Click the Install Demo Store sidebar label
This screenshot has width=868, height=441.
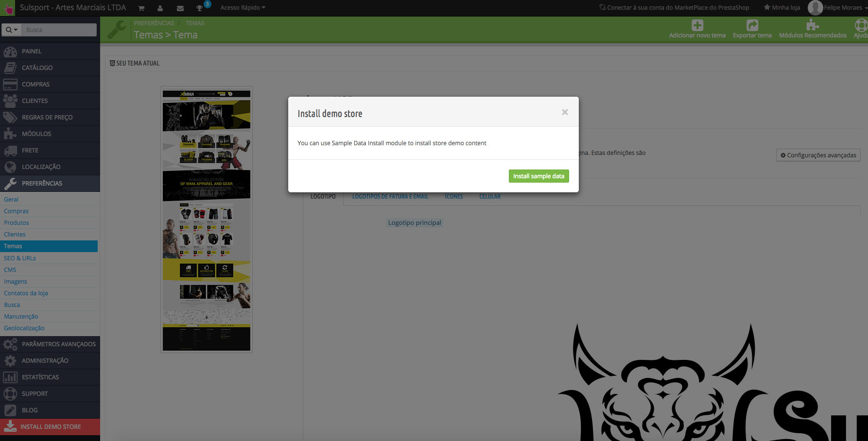(x=51, y=426)
